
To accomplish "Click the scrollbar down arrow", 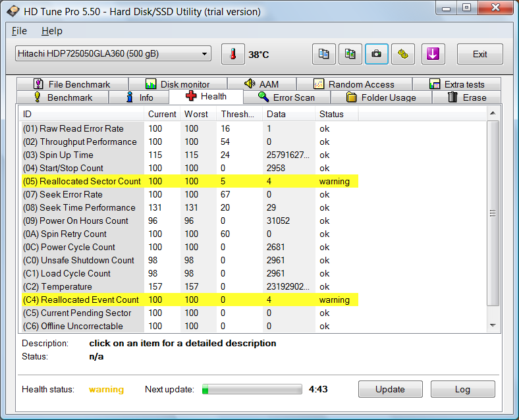I will (x=493, y=325).
